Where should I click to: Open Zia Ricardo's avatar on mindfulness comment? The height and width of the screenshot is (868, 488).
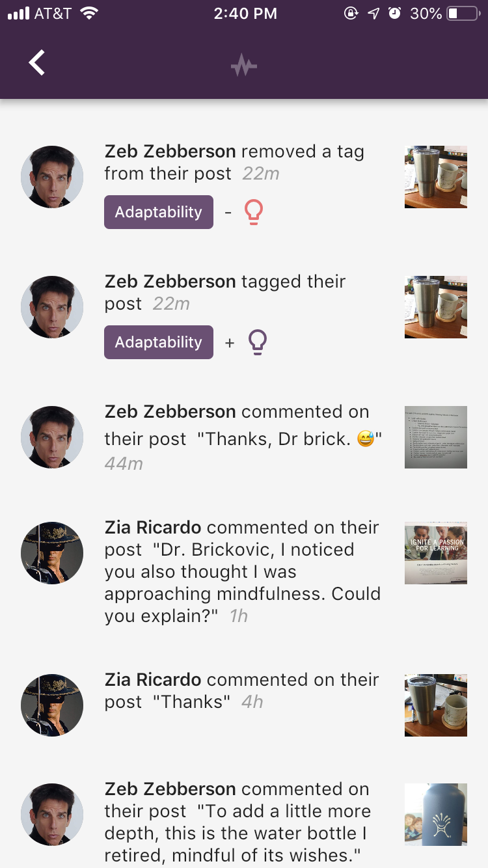pos(52,553)
